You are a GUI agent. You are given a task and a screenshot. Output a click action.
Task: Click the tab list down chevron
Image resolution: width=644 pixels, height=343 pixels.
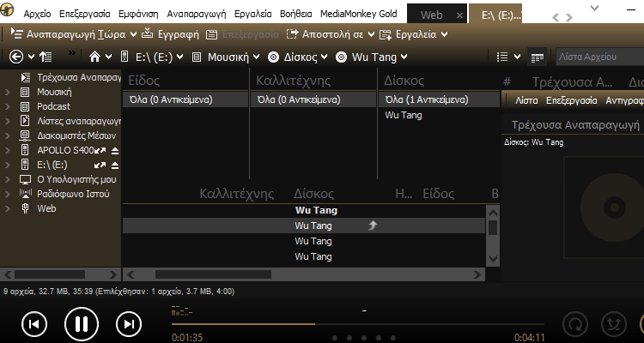pyautogui.click(x=594, y=8)
